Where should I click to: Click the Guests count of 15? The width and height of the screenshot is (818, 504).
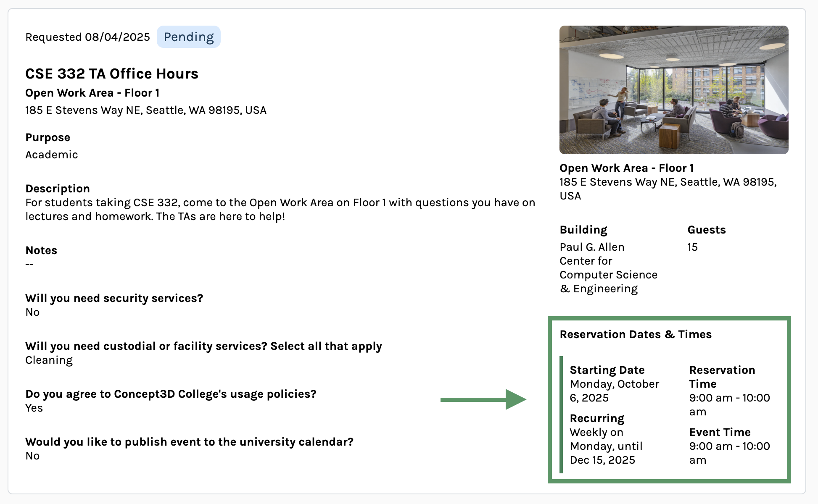tap(692, 247)
